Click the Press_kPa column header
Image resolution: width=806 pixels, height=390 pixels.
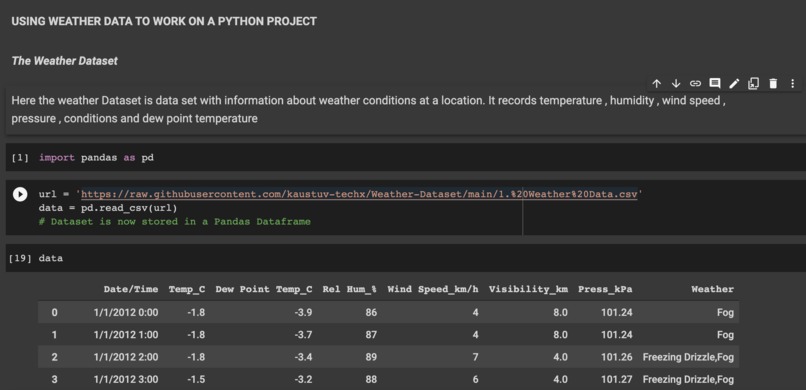pos(605,289)
